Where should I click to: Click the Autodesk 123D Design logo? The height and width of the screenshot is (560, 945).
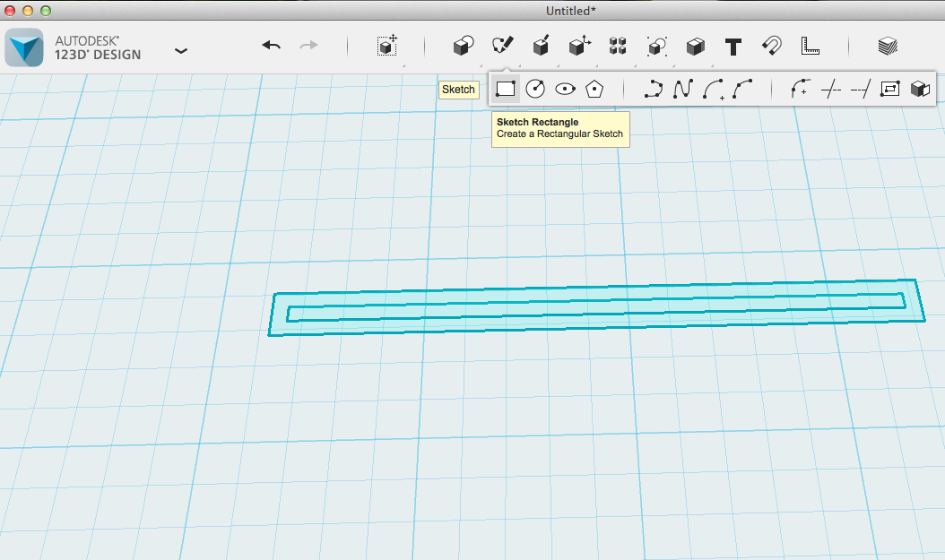(24, 47)
